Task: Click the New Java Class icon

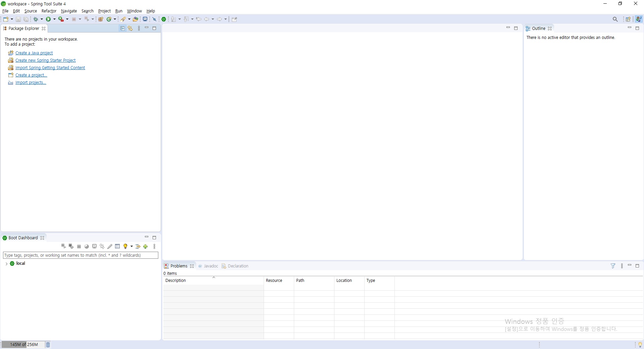Action: (109, 19)
